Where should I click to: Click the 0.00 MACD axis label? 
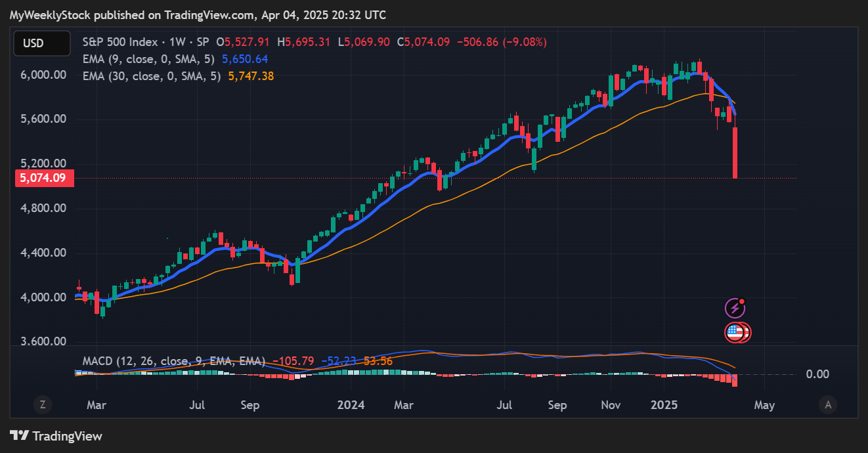[x=817, y=374]
